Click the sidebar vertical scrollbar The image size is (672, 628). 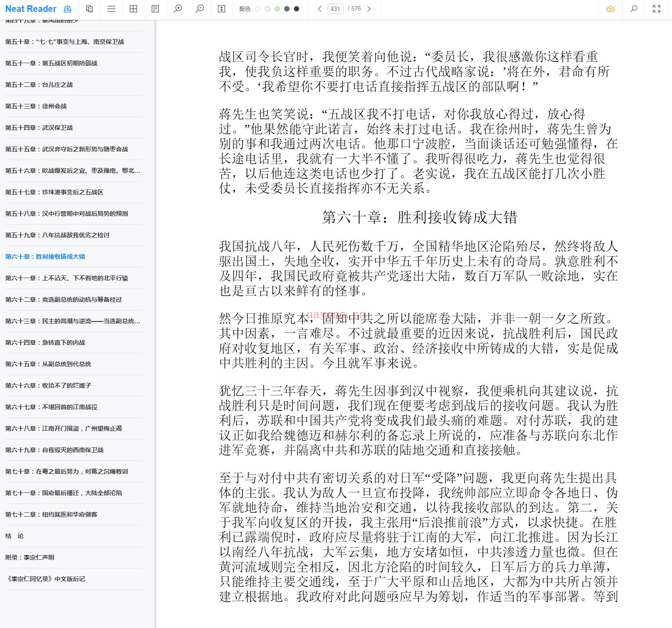pos(155,324)
